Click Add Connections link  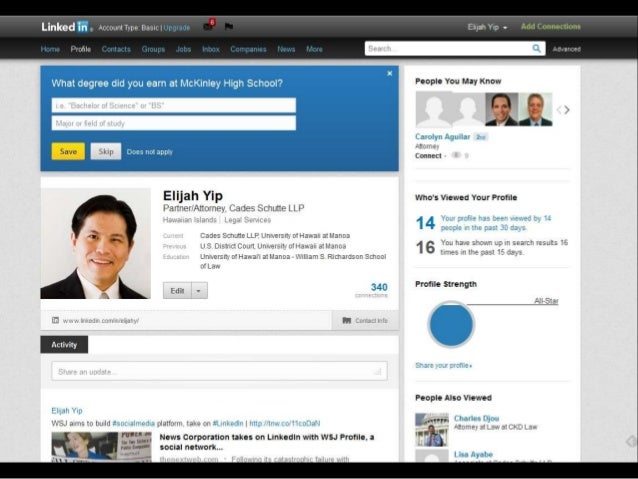[x=551, y=26]
